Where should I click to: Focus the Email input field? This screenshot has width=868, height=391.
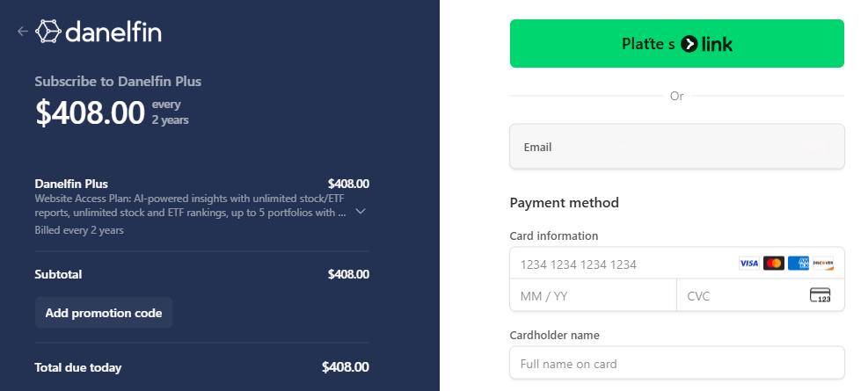click(x=677, y=147)
